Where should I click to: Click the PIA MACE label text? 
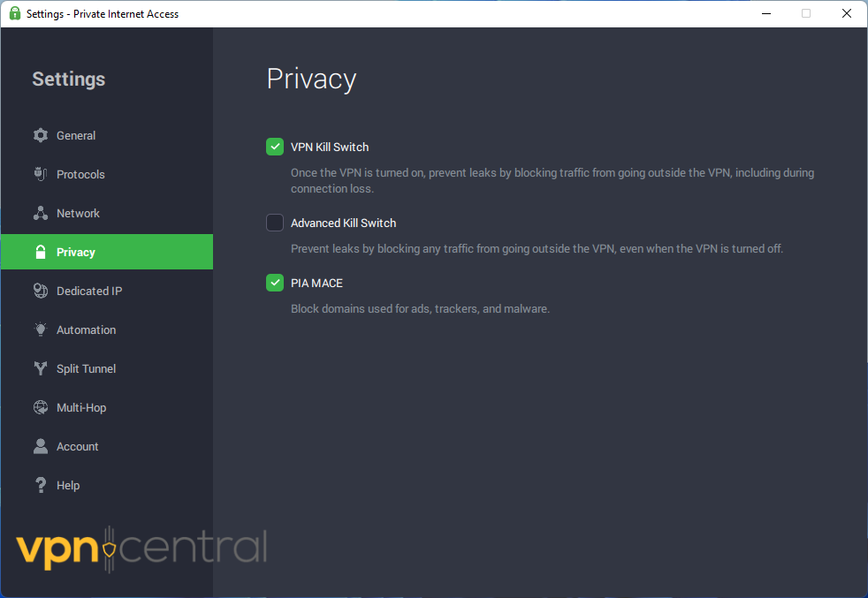pos(316,283)
